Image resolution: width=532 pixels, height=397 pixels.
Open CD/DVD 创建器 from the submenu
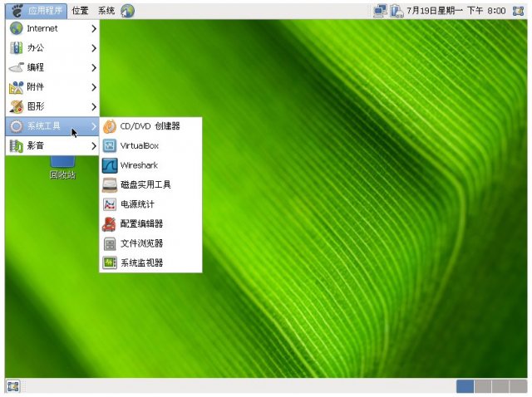[x=150, y=126]
